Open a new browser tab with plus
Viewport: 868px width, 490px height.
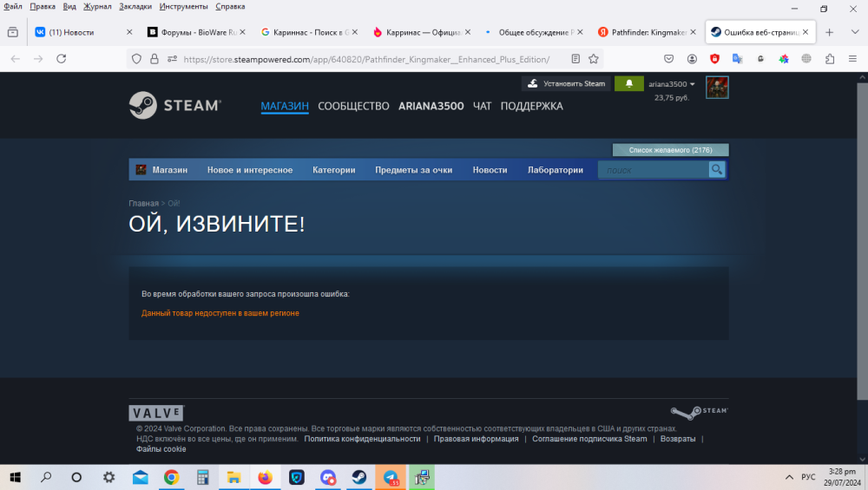coord(829,32)
